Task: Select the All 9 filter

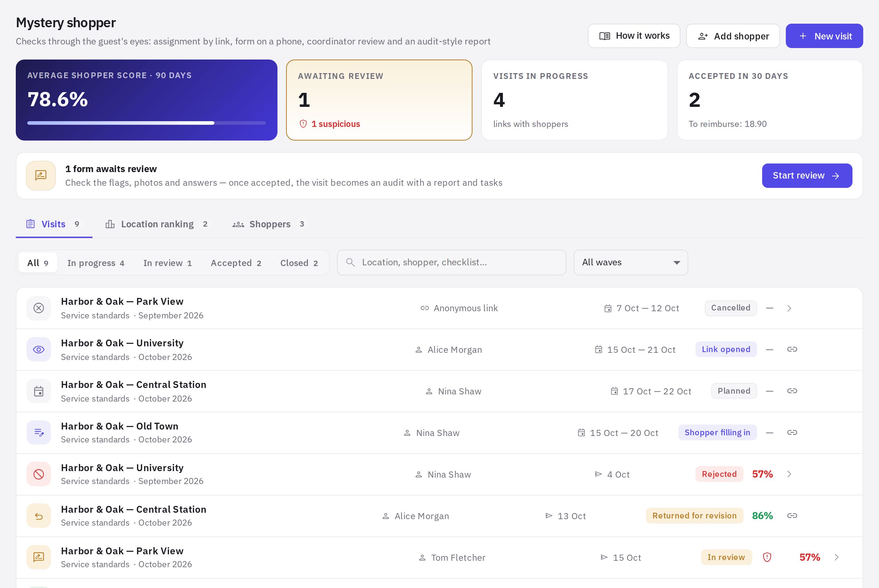Action: [x=38, y=263]
